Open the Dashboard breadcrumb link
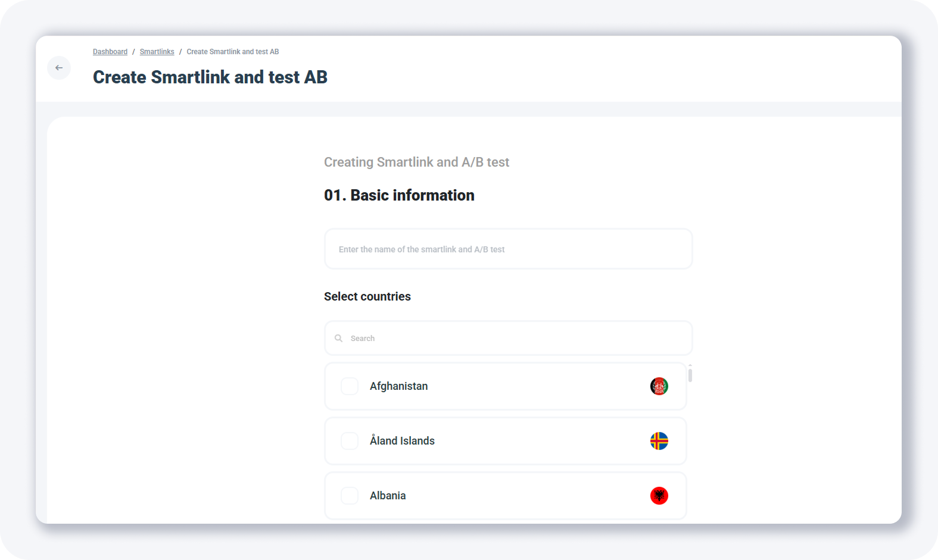The height and width of the screenshot is (560, 938). (x=110, y=52)
